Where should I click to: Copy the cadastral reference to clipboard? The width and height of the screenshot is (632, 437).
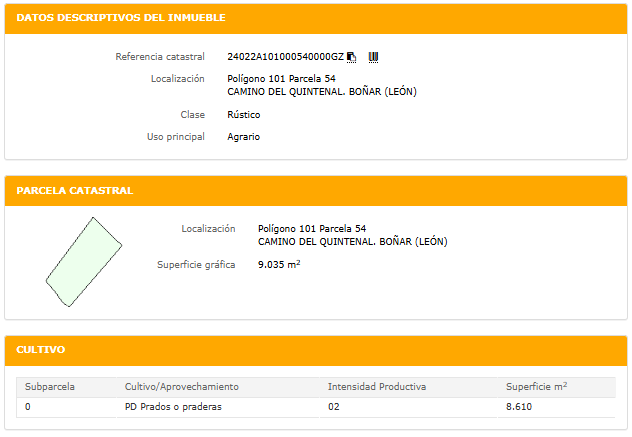click(x=351, y=57)
